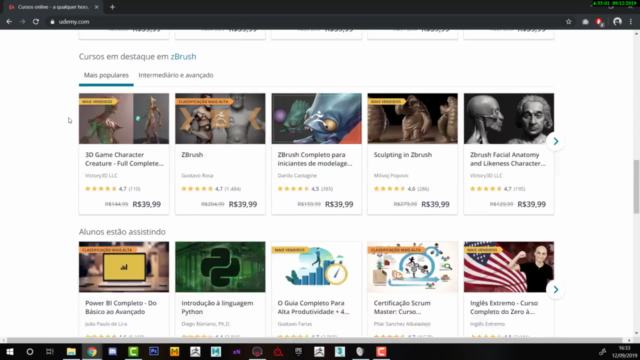Click instructor name Danilo Castagine
Viewport: 640px width, 360px height.
point(297,176)
